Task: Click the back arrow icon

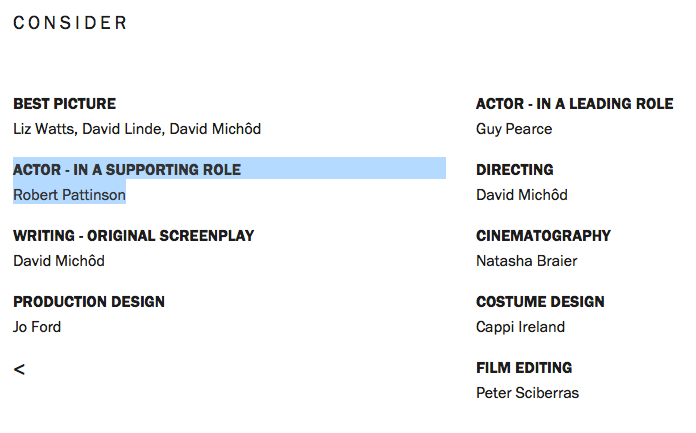Action: [x=19, y=369]
